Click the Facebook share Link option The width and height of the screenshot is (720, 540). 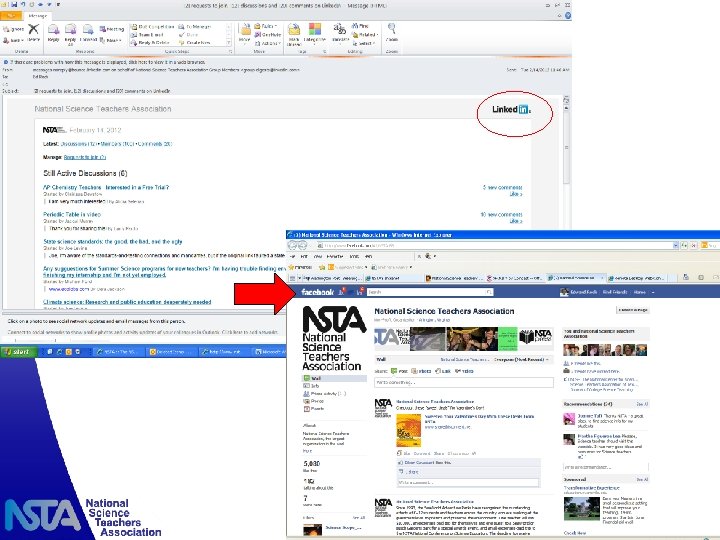[443, 371]
